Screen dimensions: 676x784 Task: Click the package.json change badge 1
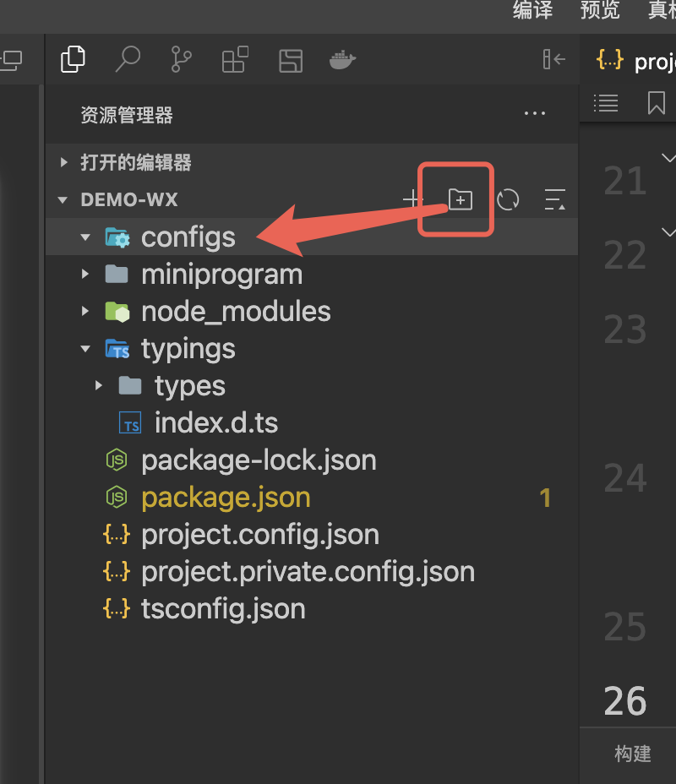tap(545, 498)
